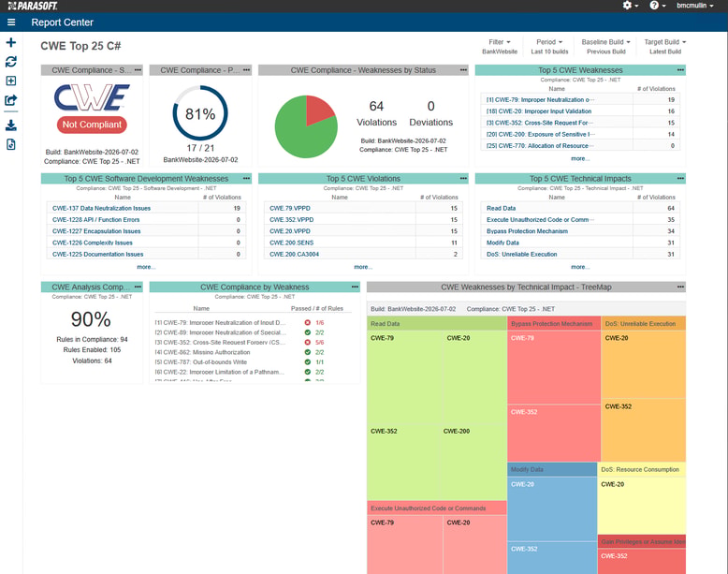Click CWE-79 tile under Read Data treemap
The image size is (728, 574).
(405, 377)
